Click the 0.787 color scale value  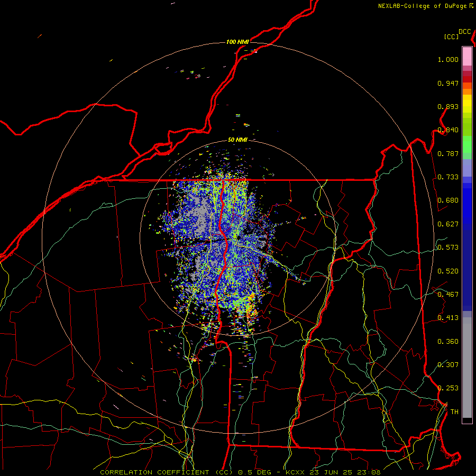click(448, 153)
